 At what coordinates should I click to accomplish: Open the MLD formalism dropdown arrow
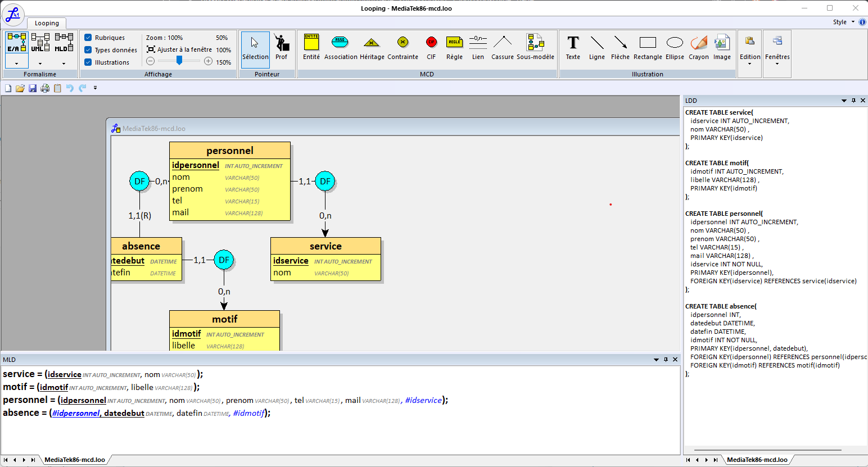pyautogui.click(x=64, y=64)
